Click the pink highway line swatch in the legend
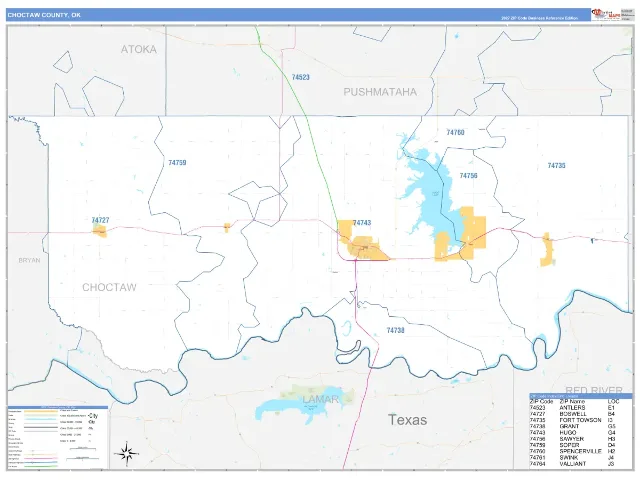 41,458
